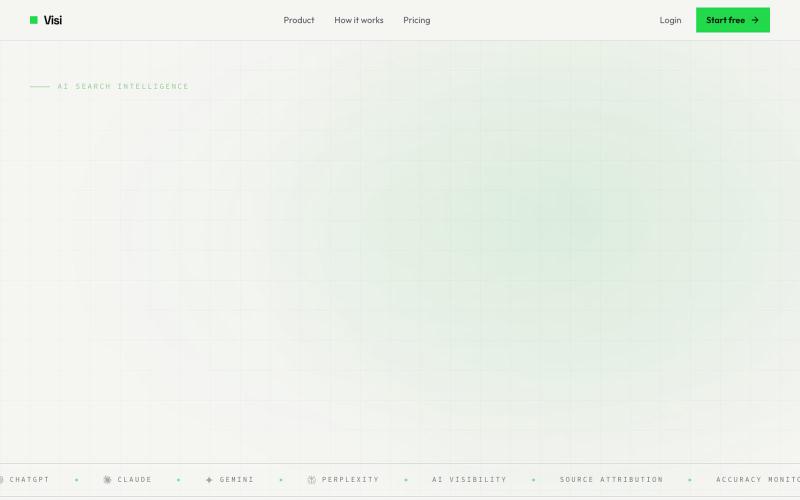The height and width of the screenshot is (500, 800).
Task: Click the Visi brand name
Action: 53,20
